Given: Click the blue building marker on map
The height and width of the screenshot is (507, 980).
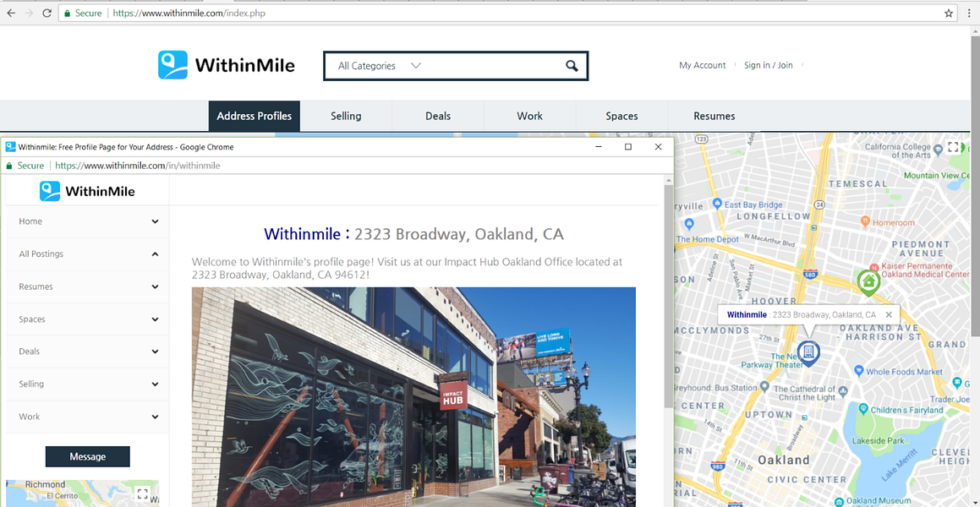Looking at the screenshot, I should (808, 353).
